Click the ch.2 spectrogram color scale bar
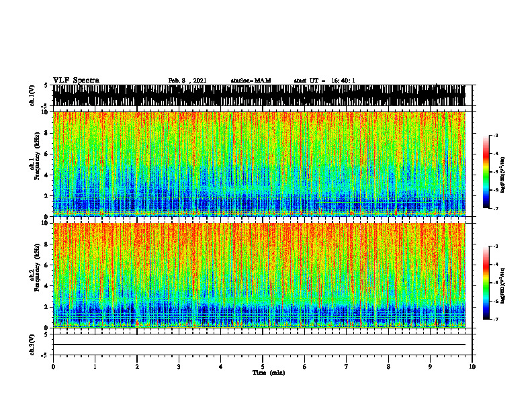 [486, 283]
